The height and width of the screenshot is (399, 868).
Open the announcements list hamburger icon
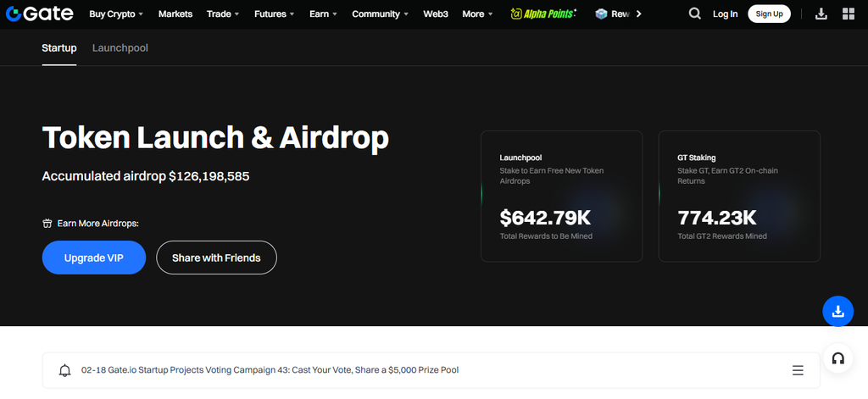(798, 370)
